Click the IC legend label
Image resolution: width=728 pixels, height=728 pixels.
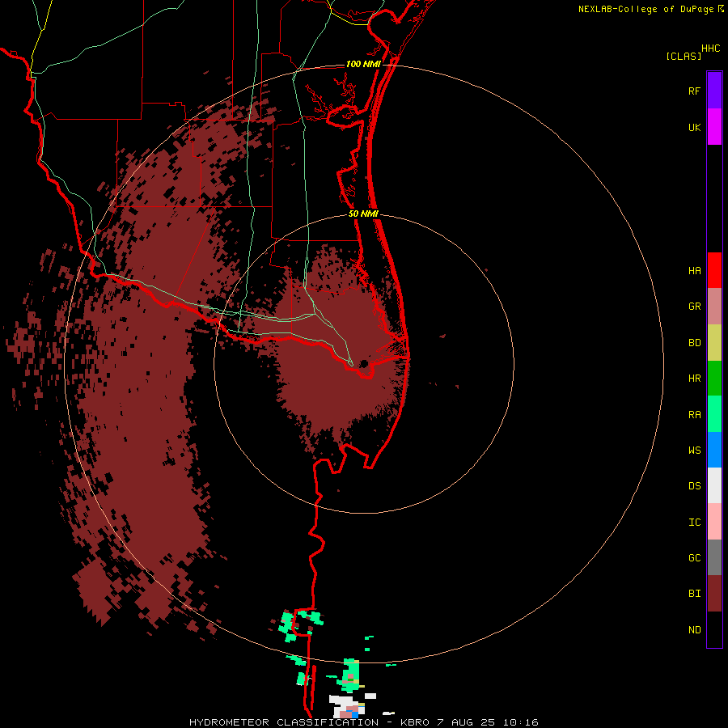(x=694, y=523)
